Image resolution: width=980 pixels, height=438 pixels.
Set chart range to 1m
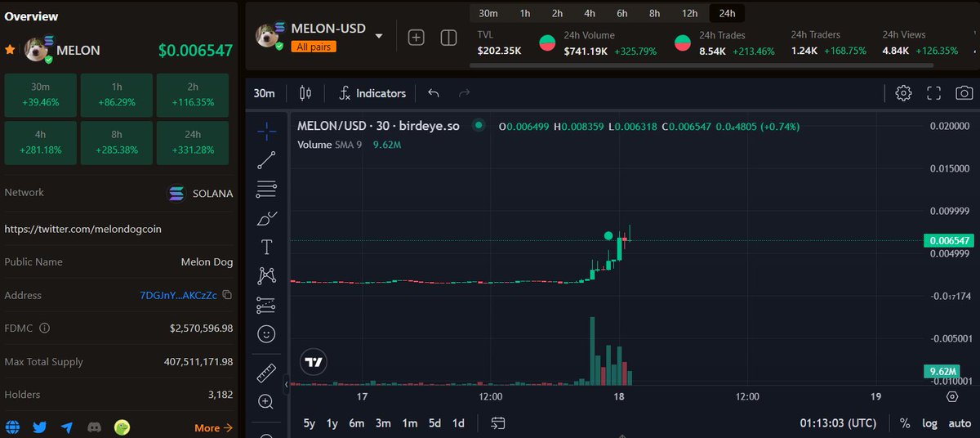410,423
